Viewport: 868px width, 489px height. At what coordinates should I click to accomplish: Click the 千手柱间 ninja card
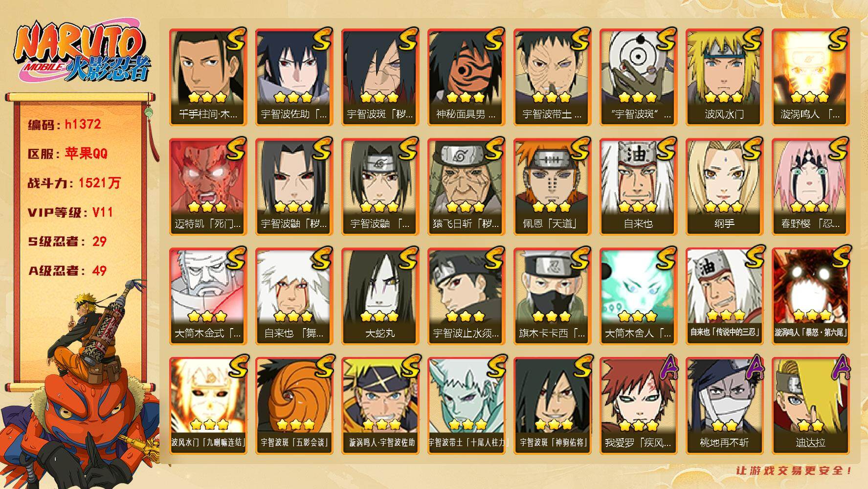point(208,77)
